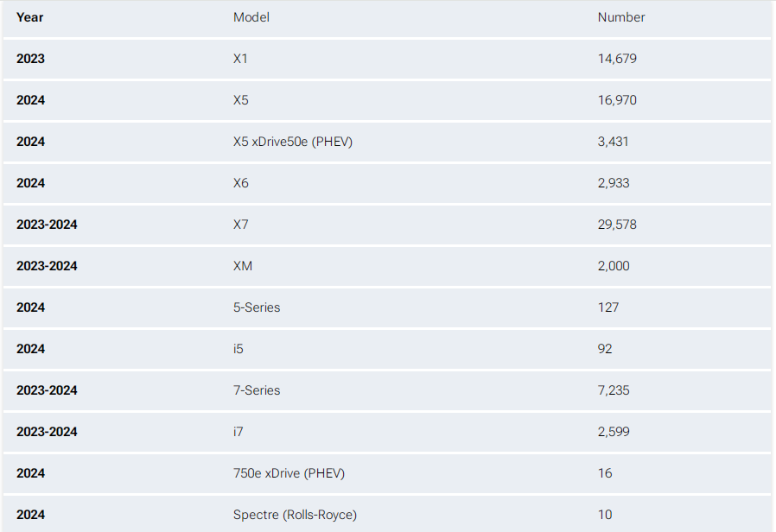Select the X1 model cell
Image resolution: width=776 pixels, height=532 pixels.
pyautogui.click(x=241, y=59)
